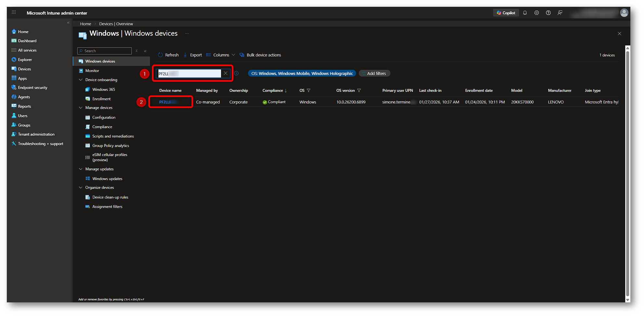This screenshot has height=316, width=644.
Task: Click the OS version column filter icon
Action: [359, 91]
